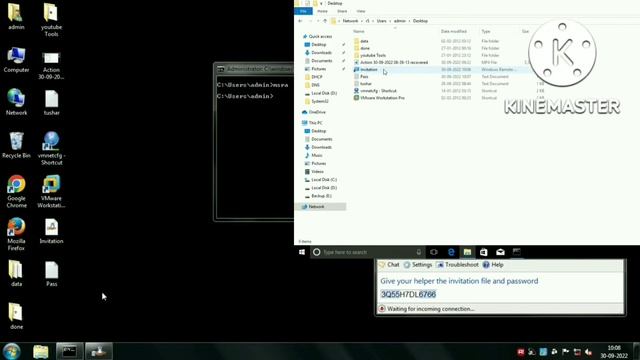
Task: Select the Action 30-09-20 desktop file
Action: coord(51,65)
